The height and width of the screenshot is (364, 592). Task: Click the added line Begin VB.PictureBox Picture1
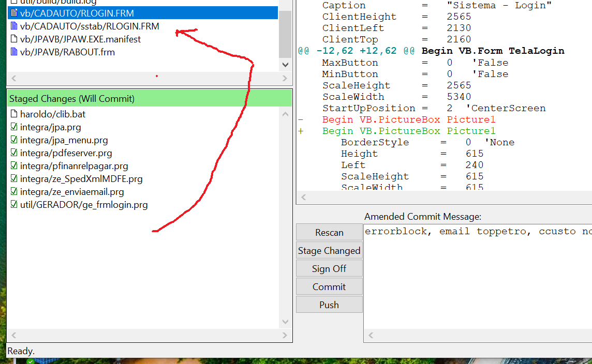(397, 131)
